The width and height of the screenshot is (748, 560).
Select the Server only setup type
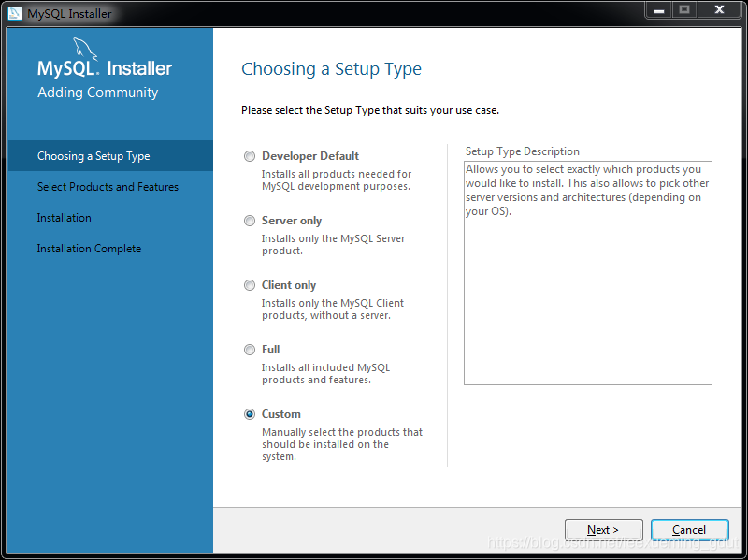click(x=250, y=220)
